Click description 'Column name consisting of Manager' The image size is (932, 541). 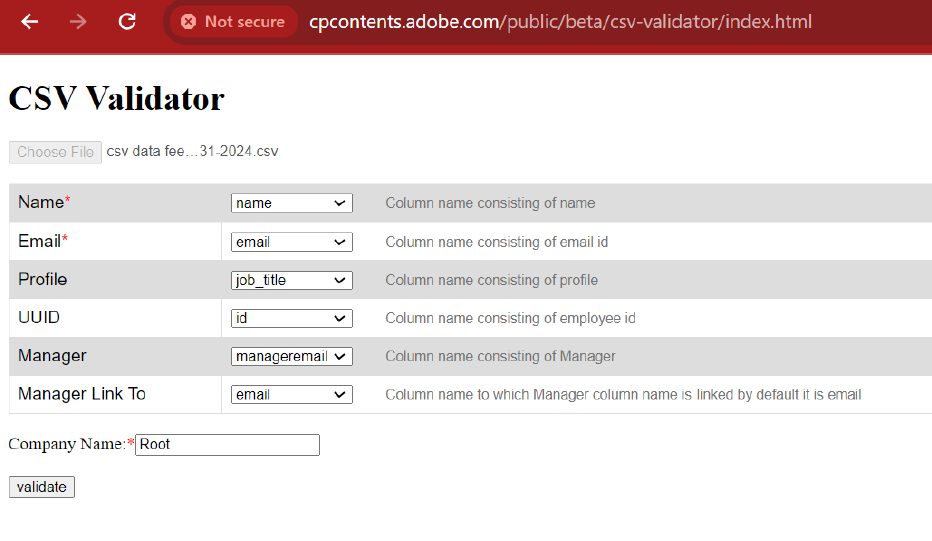coord(500,357)
